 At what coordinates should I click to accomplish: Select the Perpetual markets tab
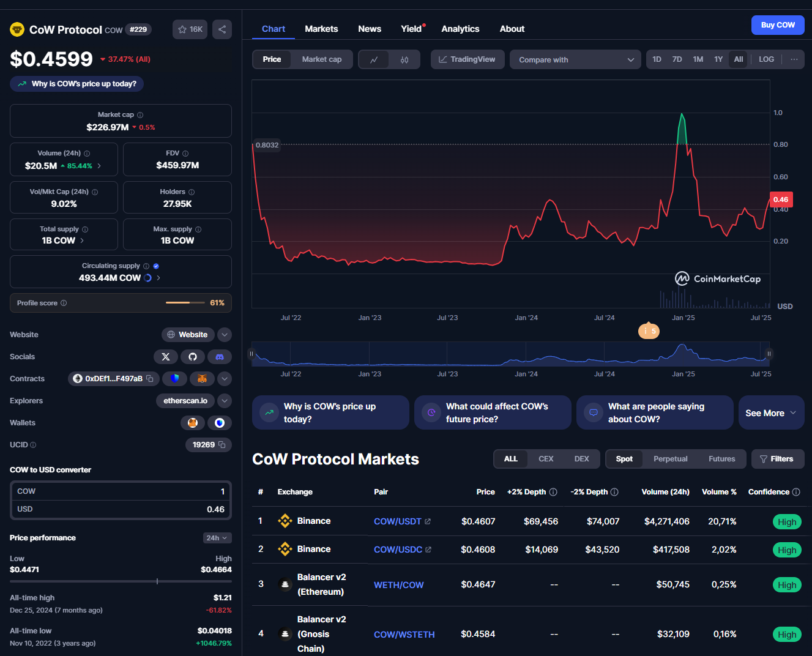[x=671, y=459]
